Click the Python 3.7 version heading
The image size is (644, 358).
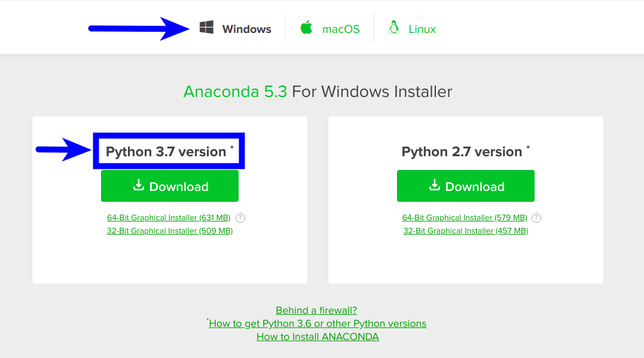[166, 152]
